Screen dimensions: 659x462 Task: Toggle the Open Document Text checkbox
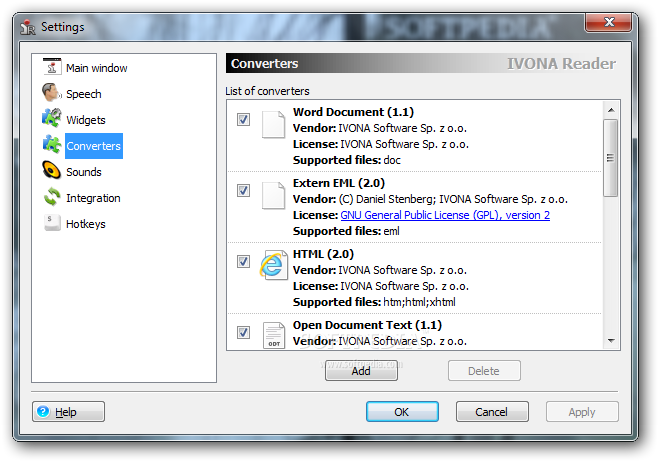243,333
